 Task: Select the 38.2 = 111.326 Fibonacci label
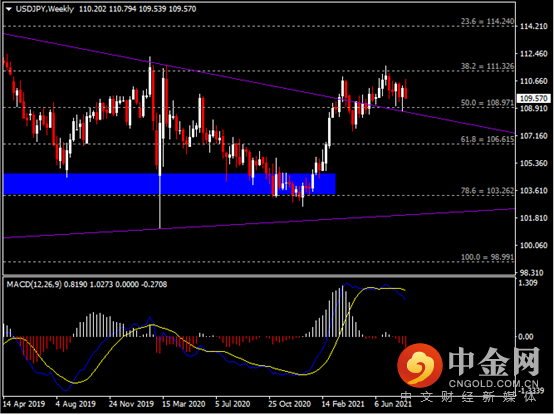[x=487, y=66]
